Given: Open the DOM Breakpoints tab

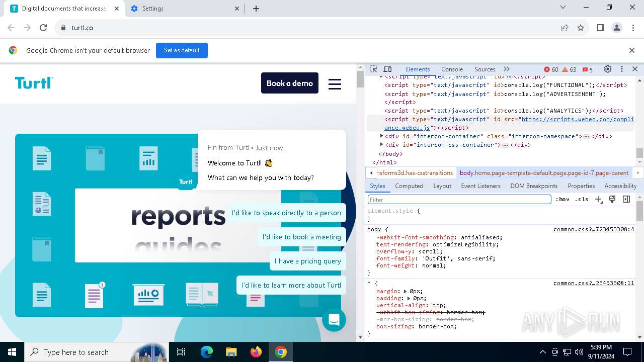Looking at the screenshot, I should 534,186.
